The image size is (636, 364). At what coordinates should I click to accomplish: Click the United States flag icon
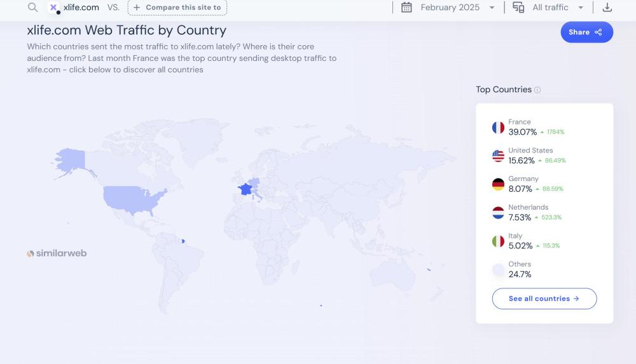[x=498, y=156]
